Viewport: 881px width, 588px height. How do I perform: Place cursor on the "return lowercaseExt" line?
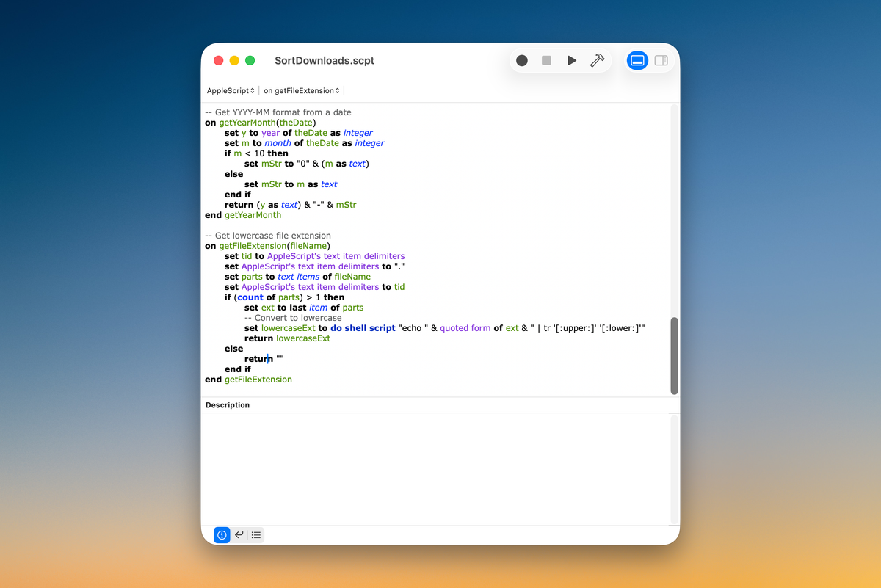pyautogui.click(x=287, y=338)
